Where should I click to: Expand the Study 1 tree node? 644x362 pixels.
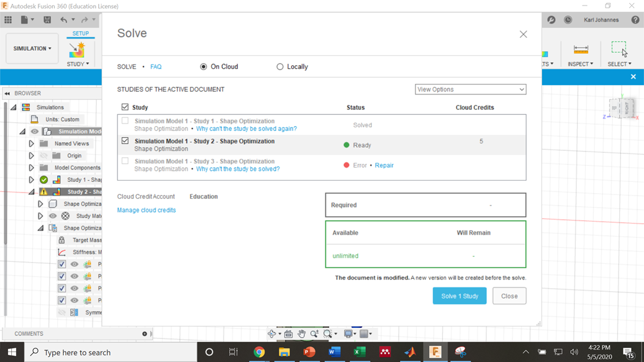coord(31,180)
